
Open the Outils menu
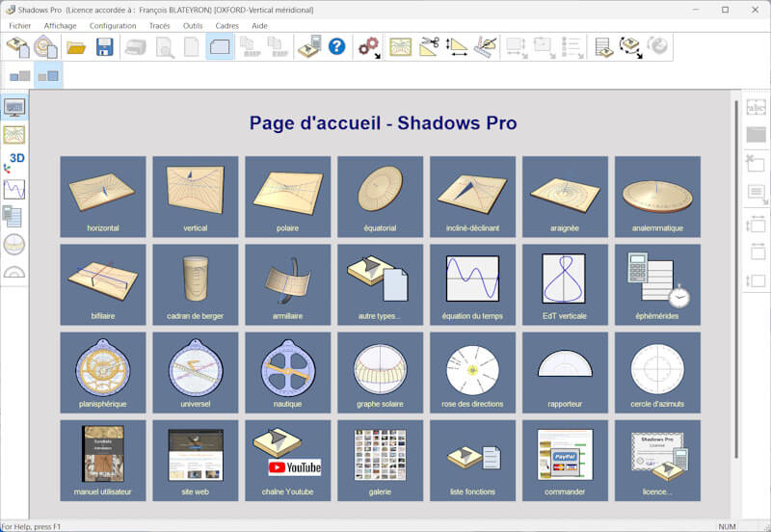[192, 26]
